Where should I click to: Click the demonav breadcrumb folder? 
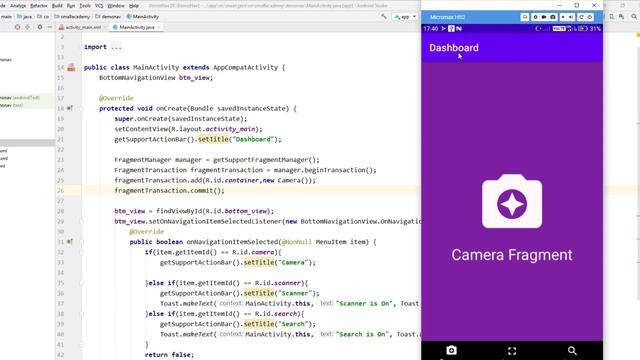(108, 17)
